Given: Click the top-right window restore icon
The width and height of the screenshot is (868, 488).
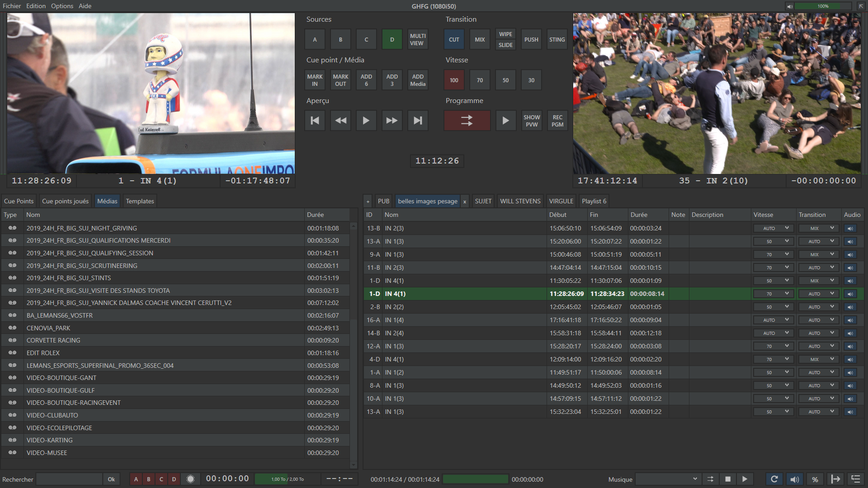Looking at the screenshot, I should pos(861,6).
